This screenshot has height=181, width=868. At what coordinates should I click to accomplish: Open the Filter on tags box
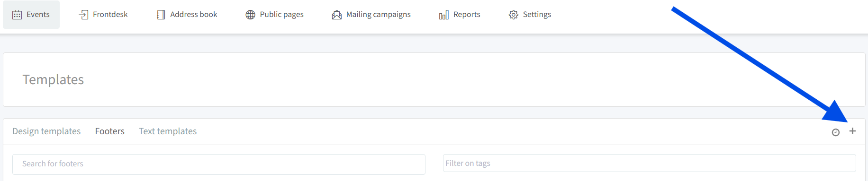(x=650, y=163)
